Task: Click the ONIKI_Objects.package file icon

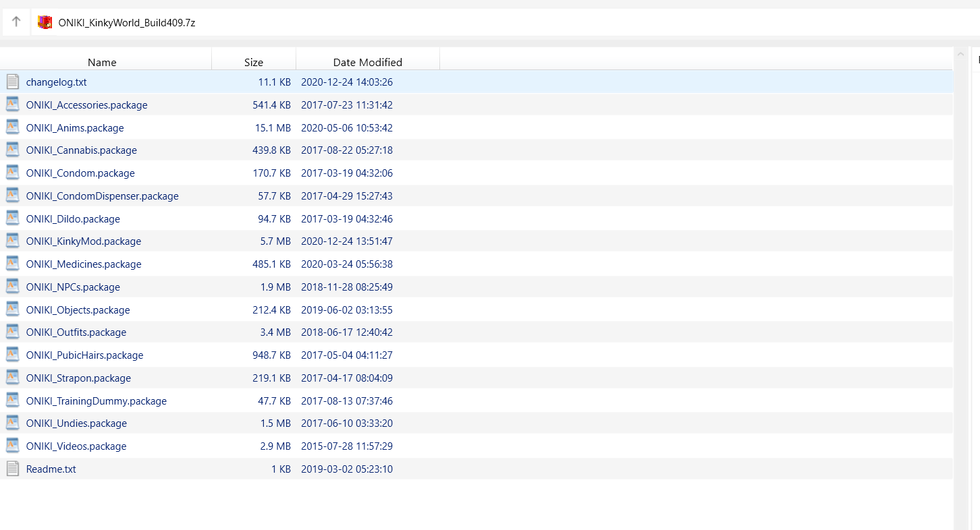Action: pyautogui.click(x=13, y=310)
